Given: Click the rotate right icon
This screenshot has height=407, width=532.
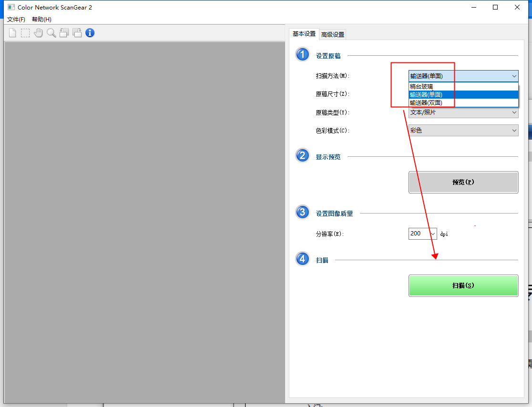Looking at the screenshot, I should 77,33.
